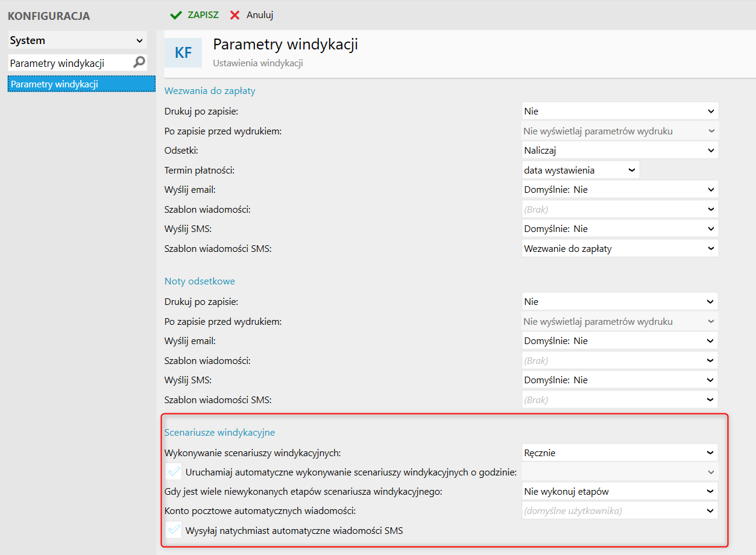The image size is (756, 555).
Task: Toggle Uruchamiaj automatyczne wykonywanie scenariuszy checkbox
Action: [x=174, y=472]
